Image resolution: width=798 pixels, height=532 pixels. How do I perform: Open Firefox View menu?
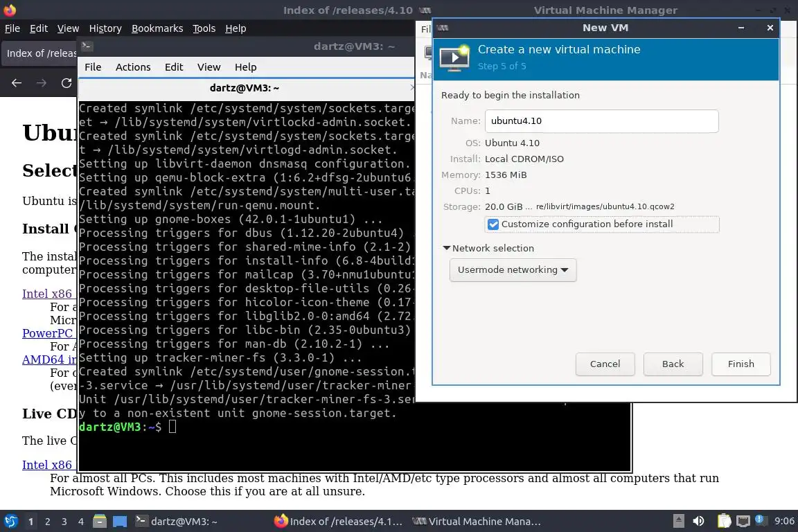68,28
